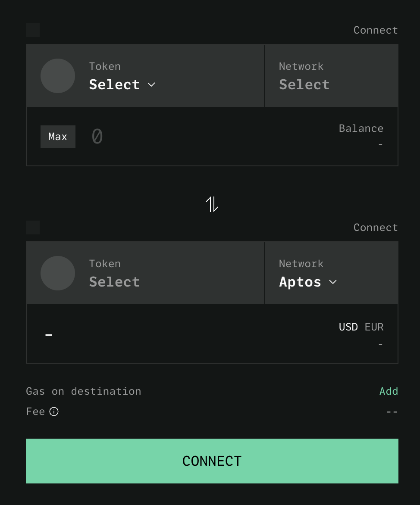Click Connect link above the source panel
The image size is (420, 505).
[375, 30]
